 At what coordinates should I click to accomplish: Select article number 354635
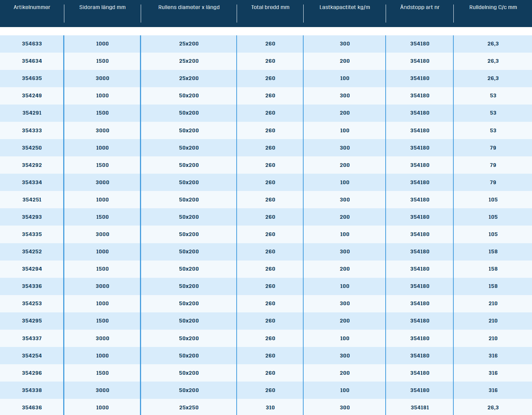(x=32, y=78)
